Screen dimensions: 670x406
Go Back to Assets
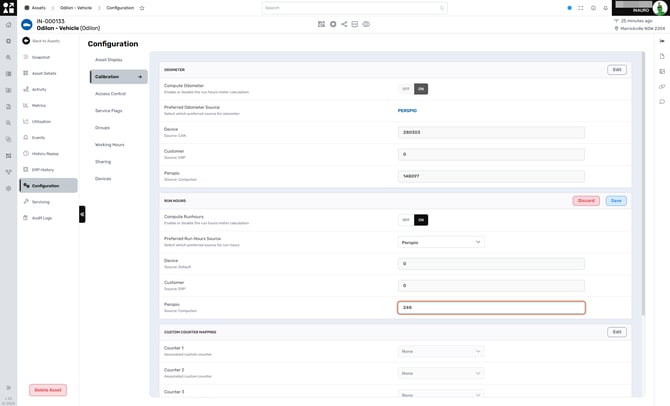pos(41,41)
